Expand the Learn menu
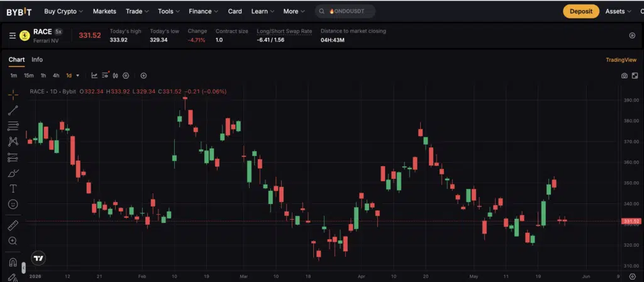Screen dimensions: 644x282 coord(262,11)
